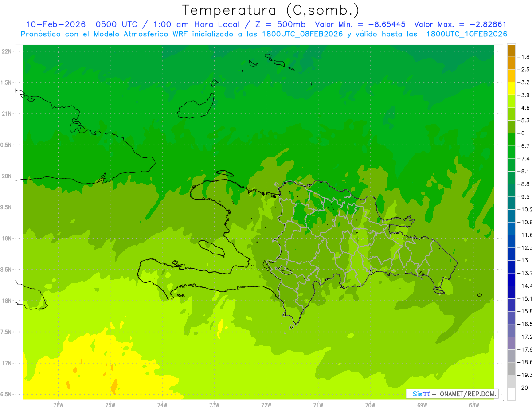Click the 22N latitude axis label
Screen dimensions: 532x411
(7, 51)
